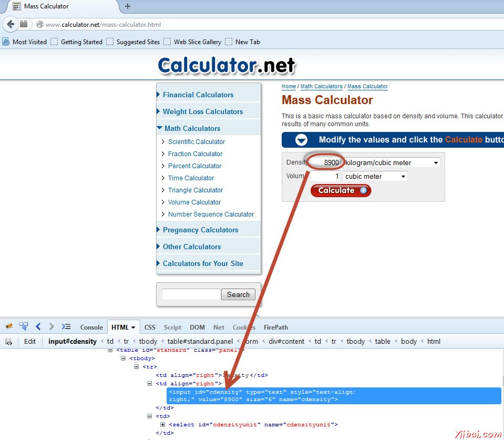Open the kilogram/cubic meter unit dropdown
504x440 pixels.
tap(436, 162)
